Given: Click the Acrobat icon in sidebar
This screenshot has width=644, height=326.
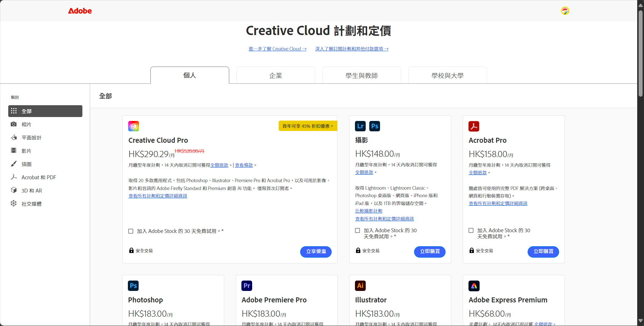Looking at the screenshot, I should click(14, 177).
